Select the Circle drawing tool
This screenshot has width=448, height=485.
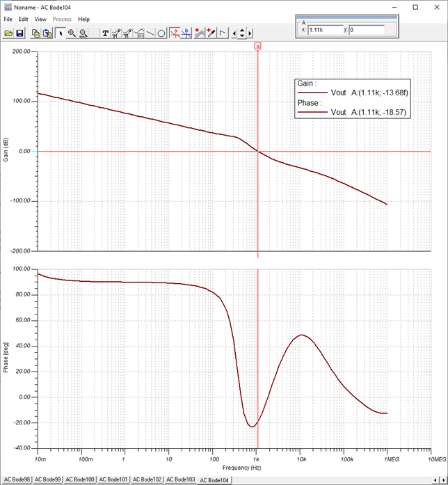coord(161,33)
